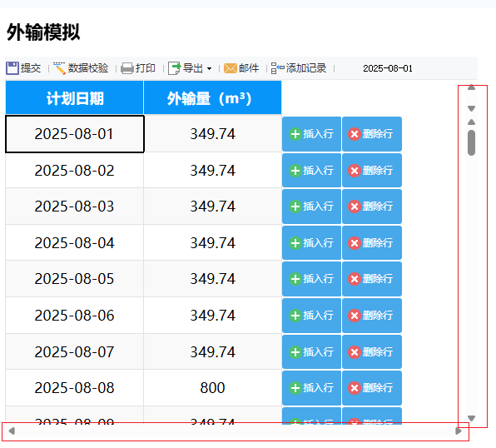Select the 外输量 (m³) column header
Viewport: 496px width, 448px height.
click(212, 97)
